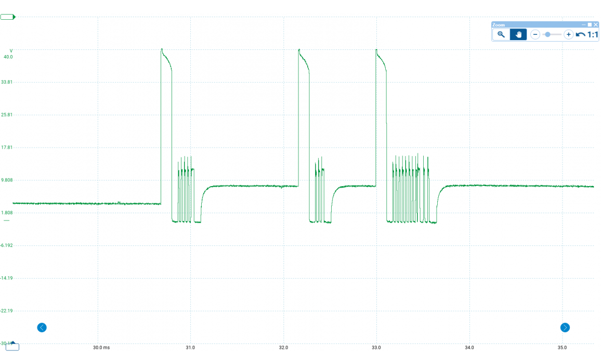The image size is (601, 364).
Task: Reset view with the 1:1 button
Action: pos(593,35)
